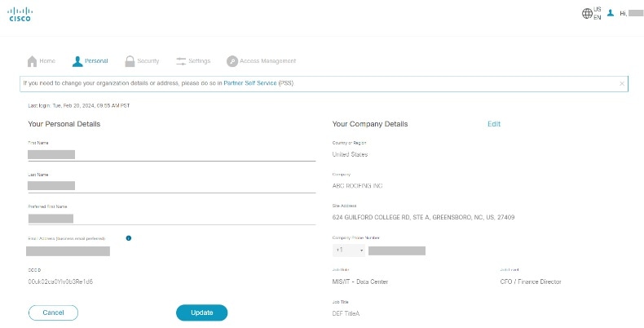Dismiss the Partner Self Service notice
The image size is (644, 328).
622,83
